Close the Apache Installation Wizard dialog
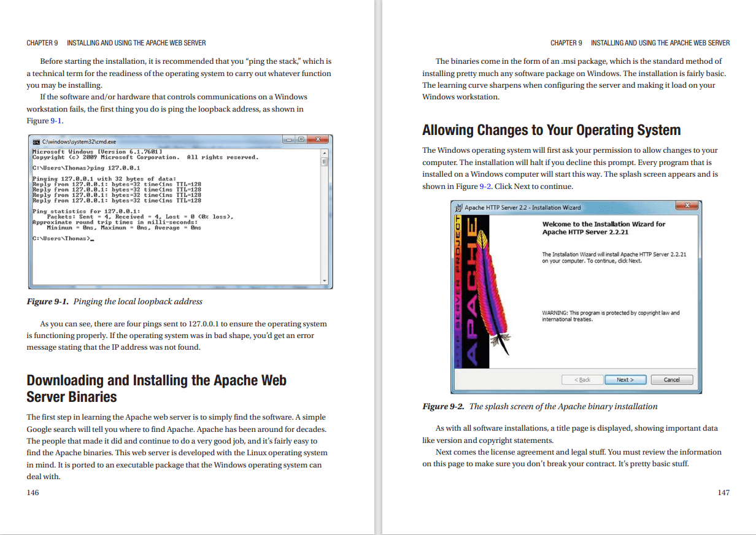This screenshot has width=756, height=535. coord(687,206)
